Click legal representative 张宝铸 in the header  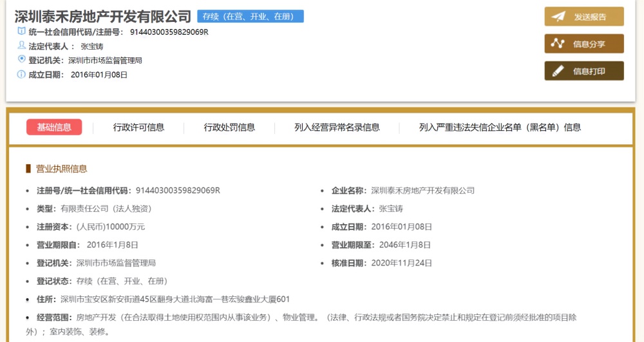pos(92,46)
